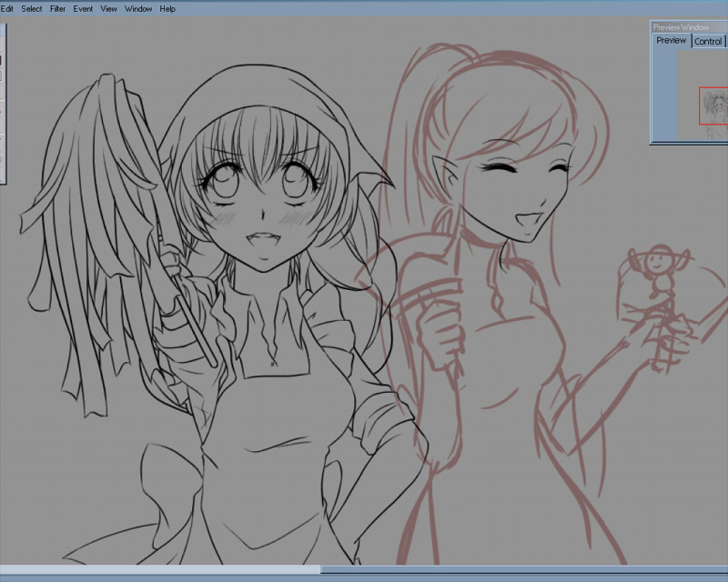Screen dimensions: 728x582
Task: Click the horizontal scrollbar thumb at the bottom
Action: [x=159, y=570]
